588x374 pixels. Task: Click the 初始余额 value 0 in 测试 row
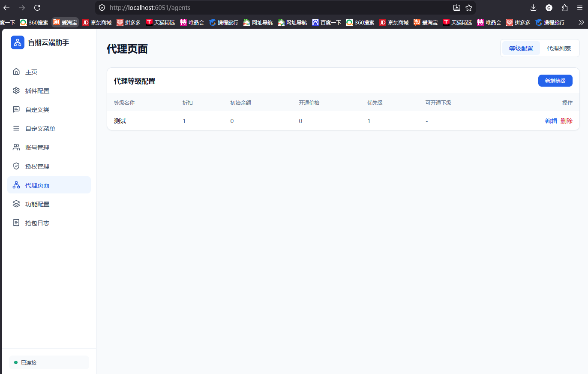coord(232,121)
